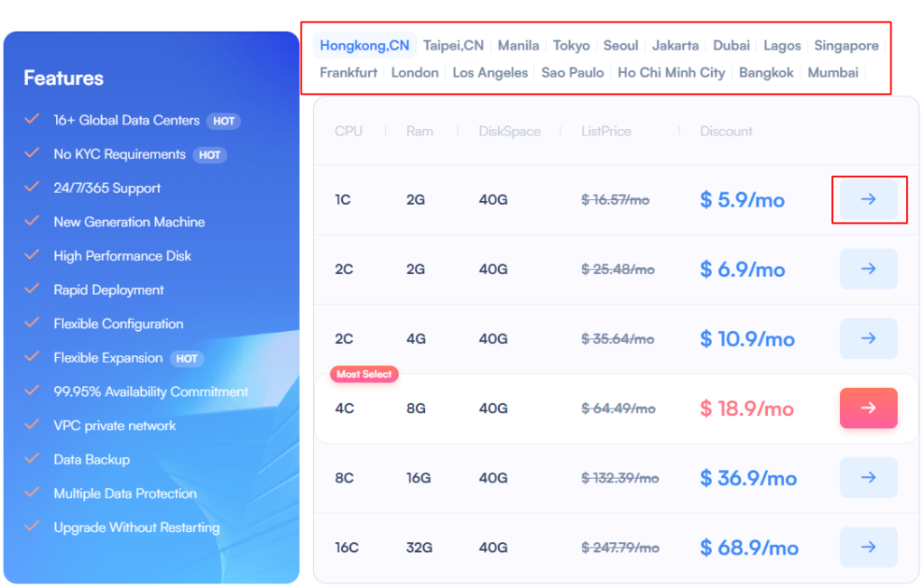Select the Singapore location tab

pyautogui.click(x=846, y=45)
